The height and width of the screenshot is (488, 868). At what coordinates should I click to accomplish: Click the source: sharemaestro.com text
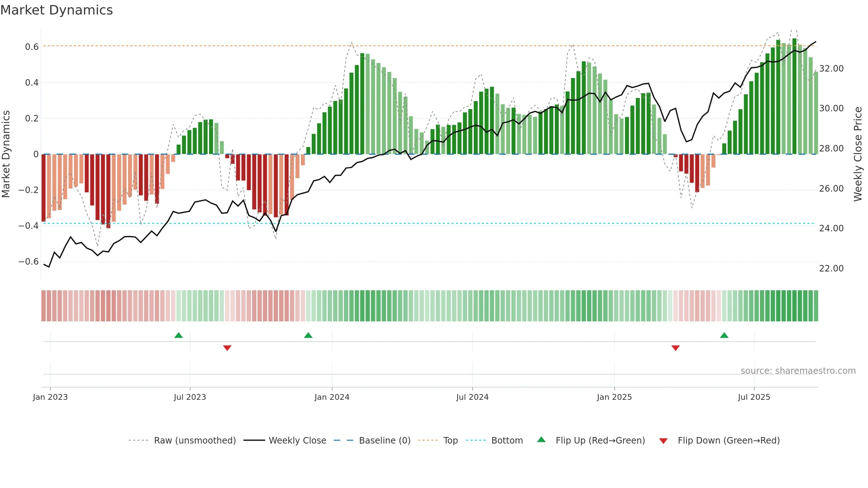[798, 371]
